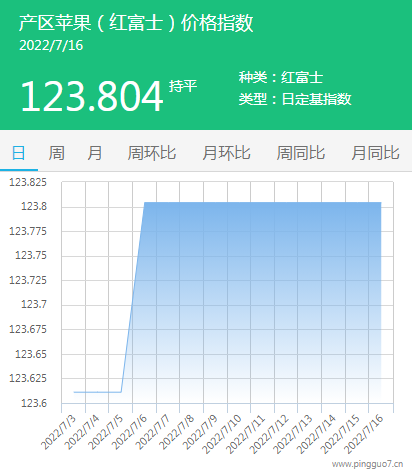Screen dimensions: 412x471
Task: Click the 123.804 index value
Action: point(92,97)
